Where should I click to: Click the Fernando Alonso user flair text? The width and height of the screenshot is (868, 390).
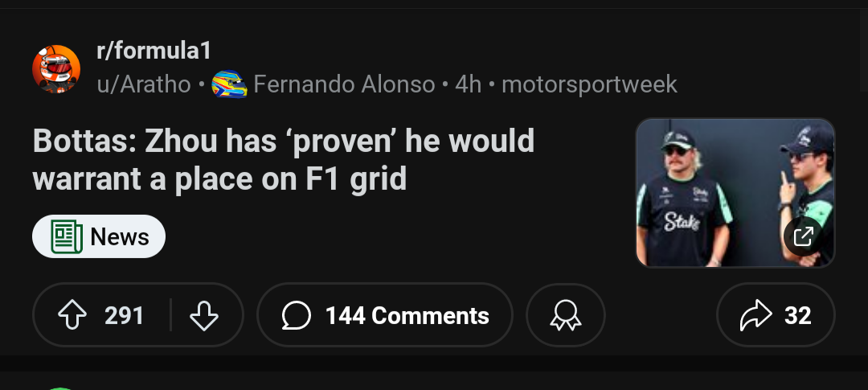[x=344, y=84]
